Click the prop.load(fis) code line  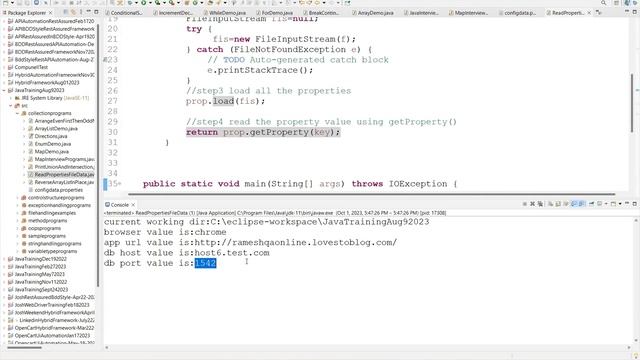coord(225,101)
